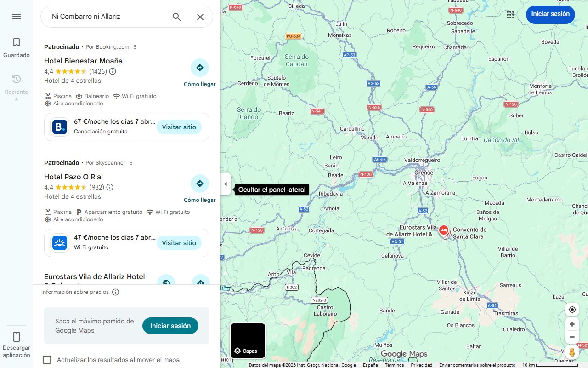Get directions to Hotel Bienestar Moaña

pos(200,67)
